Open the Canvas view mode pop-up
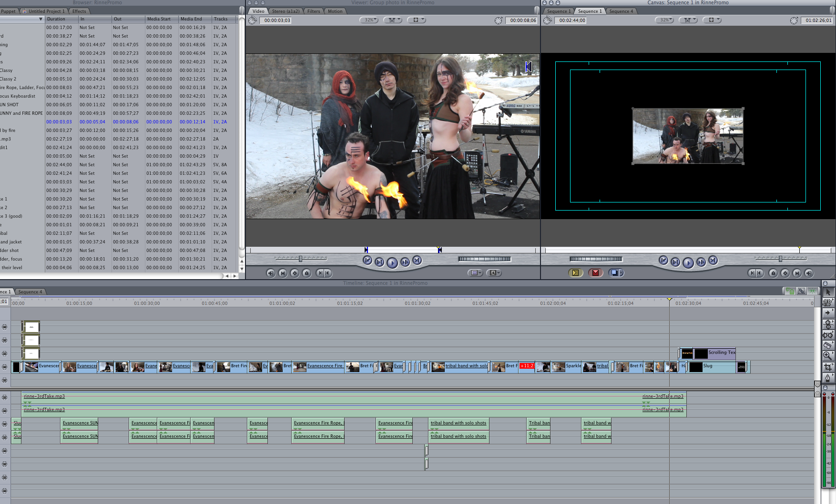Viewport: 836px width, 504px height. [712, 20]
